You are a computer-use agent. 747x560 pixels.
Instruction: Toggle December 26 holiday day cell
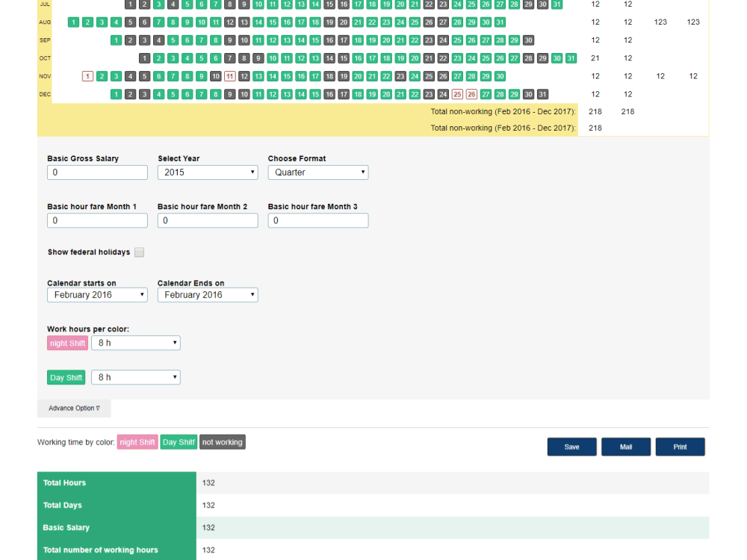(471, 94)
